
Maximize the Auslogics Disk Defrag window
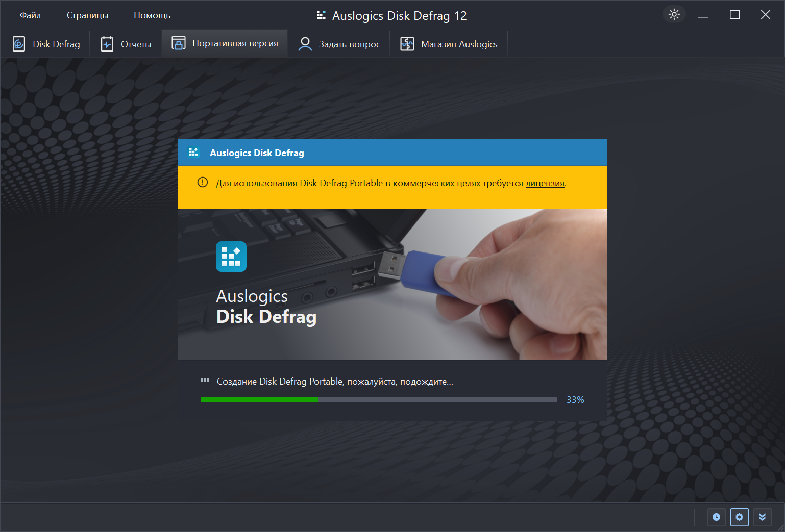coord(735,15)
